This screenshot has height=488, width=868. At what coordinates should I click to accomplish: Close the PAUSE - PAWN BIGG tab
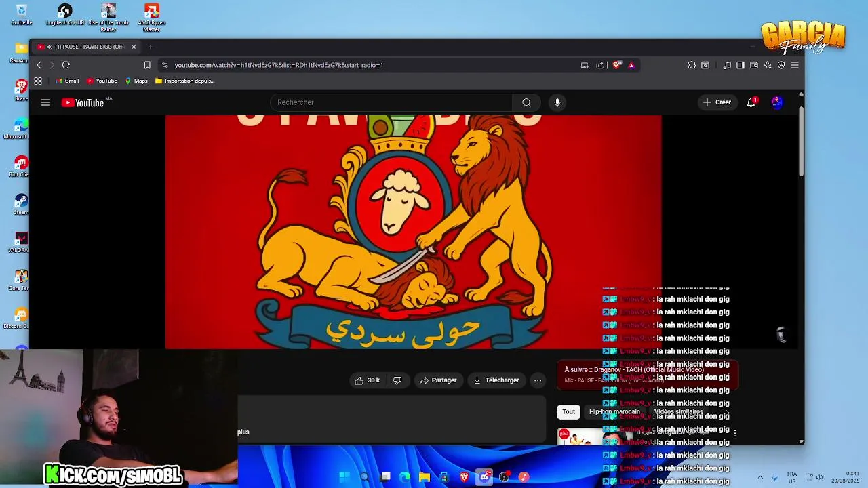point(134,47)
